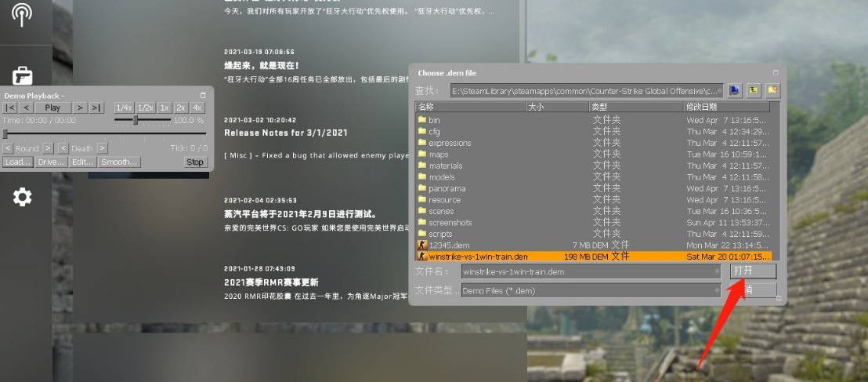The height and width of the screenshot is (382, 868).
Task: Go to previous round with < Round button
Action: click(x=8, y=148)
